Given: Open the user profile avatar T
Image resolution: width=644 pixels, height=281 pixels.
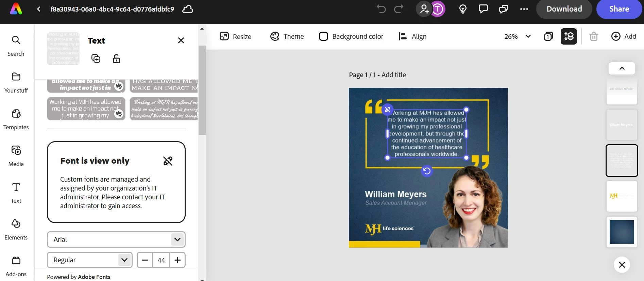Looking at the screenshot, I should tap(438, 9).
